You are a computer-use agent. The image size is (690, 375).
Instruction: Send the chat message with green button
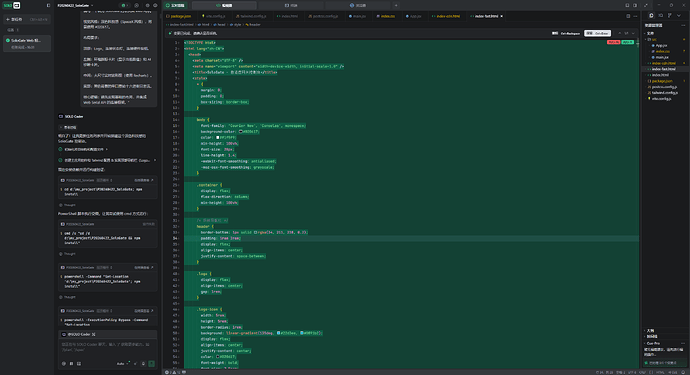[x=151, y=364]
